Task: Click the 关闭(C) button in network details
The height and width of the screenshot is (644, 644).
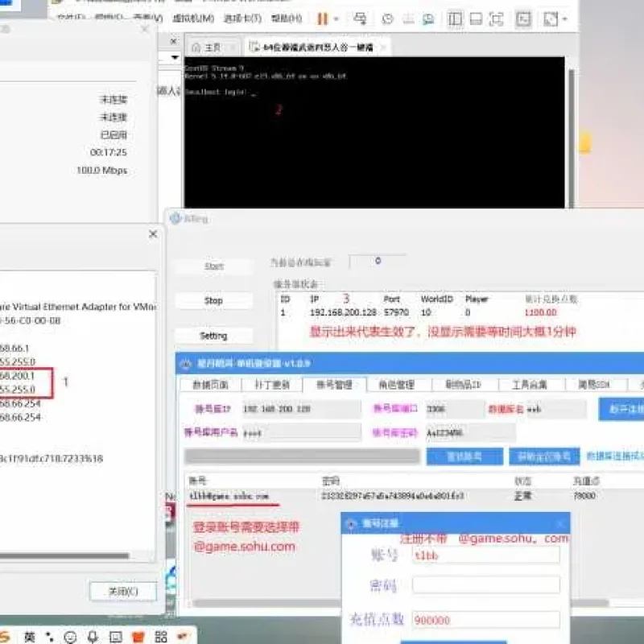Action: click(x=123, y=592)
